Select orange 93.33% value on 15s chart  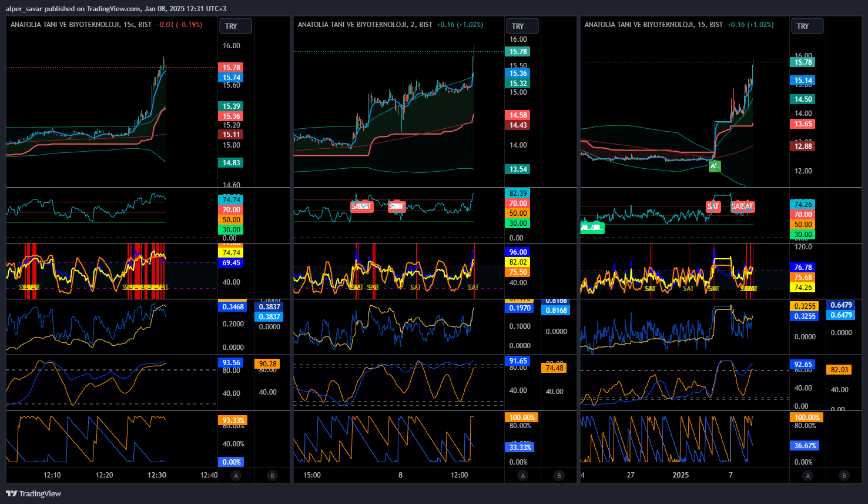click(233, 420)
